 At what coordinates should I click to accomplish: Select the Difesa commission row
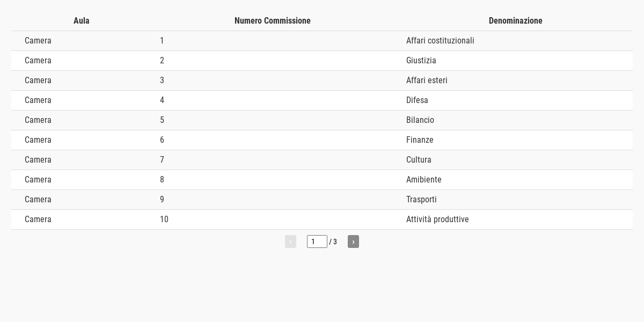click(322, 100)
